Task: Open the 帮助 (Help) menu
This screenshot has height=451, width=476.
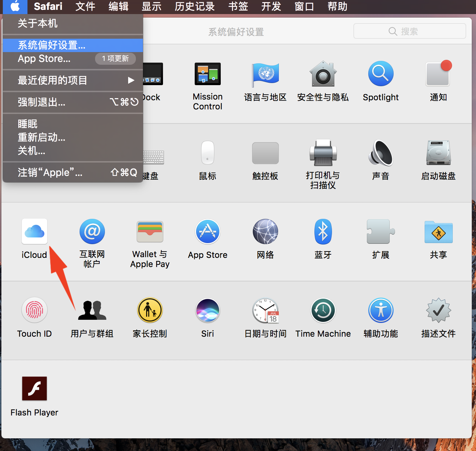Action: click(x=337, y=6)
